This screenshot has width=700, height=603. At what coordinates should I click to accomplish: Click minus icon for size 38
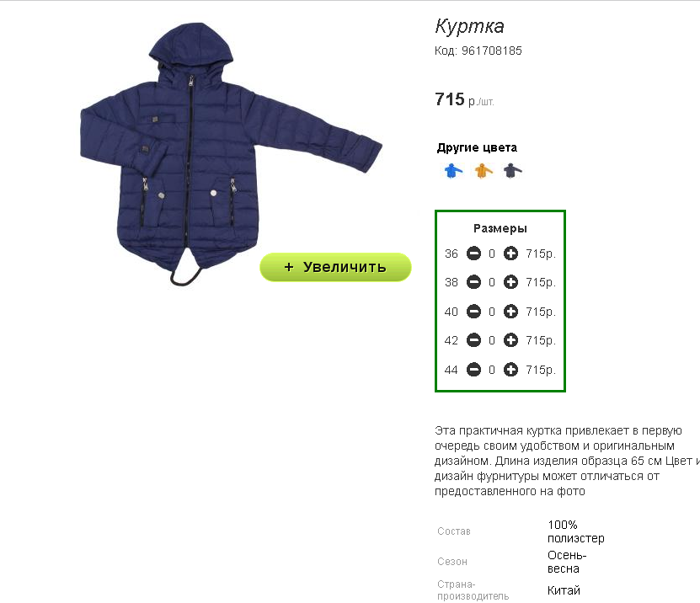[473, 282]
